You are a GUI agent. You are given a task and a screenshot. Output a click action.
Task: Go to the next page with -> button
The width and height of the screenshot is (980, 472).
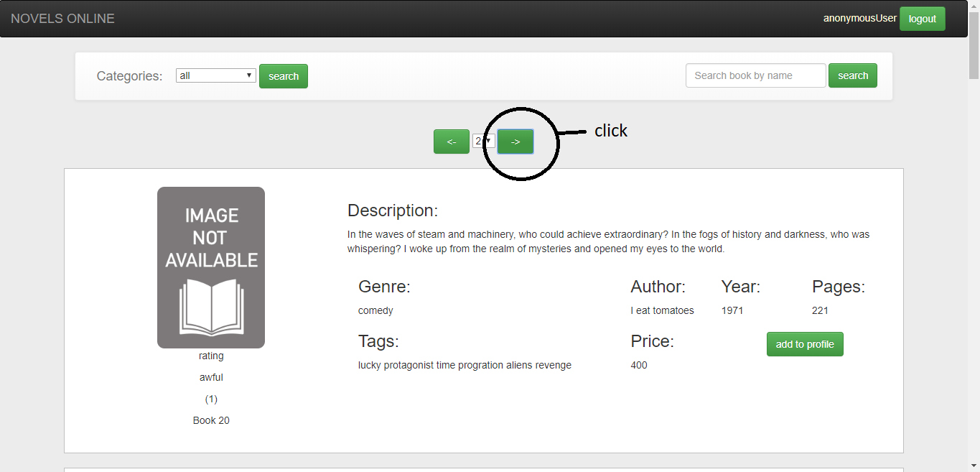pyautogui.click(x=515, y=142)
